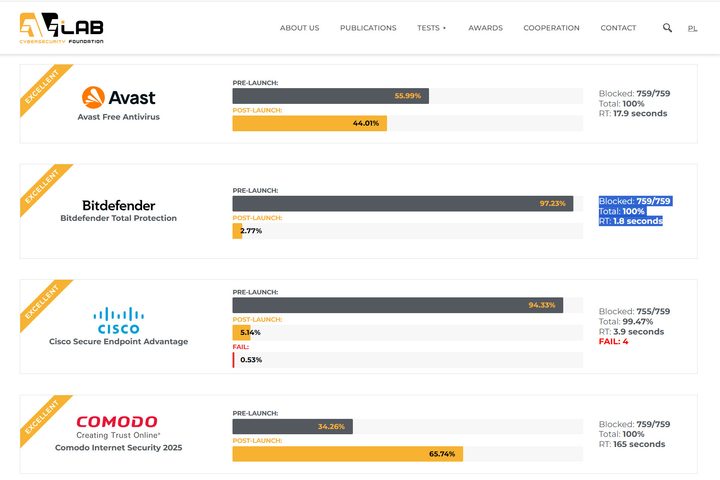Open the Contact menu item
The image size is (720, 480).
pyautogui.click(x=618, y=28)
